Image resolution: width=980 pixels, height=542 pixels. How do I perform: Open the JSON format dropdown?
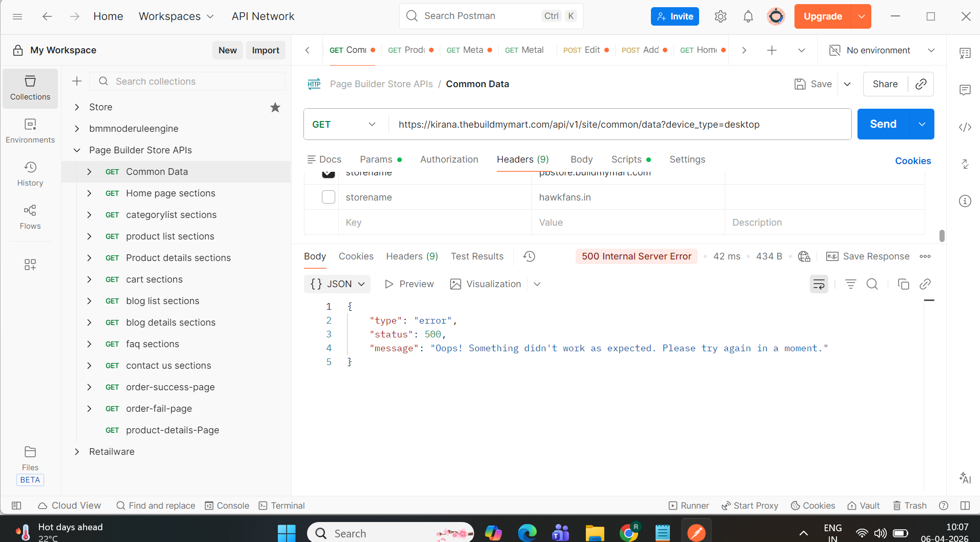pos(337,284)
